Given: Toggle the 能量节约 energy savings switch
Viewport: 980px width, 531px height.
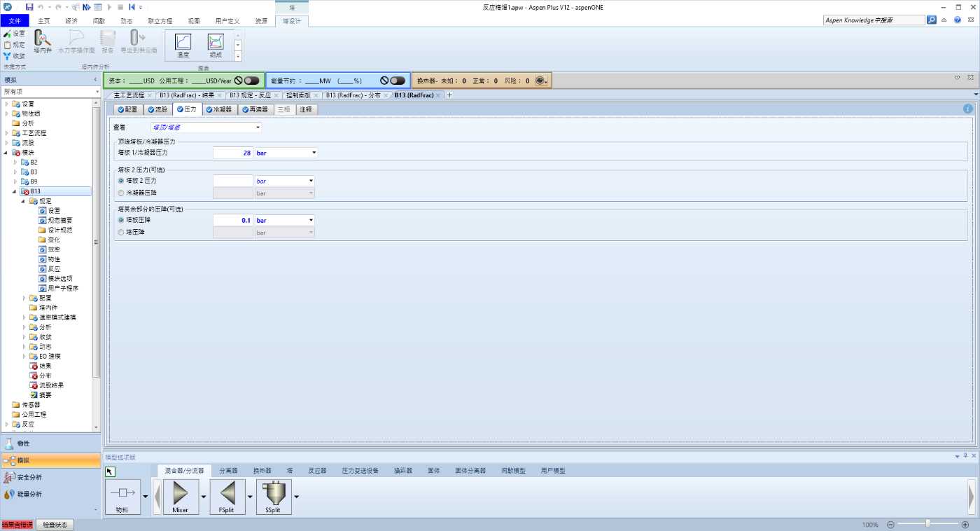Looking at the screenshot, I should click(397, 81).
